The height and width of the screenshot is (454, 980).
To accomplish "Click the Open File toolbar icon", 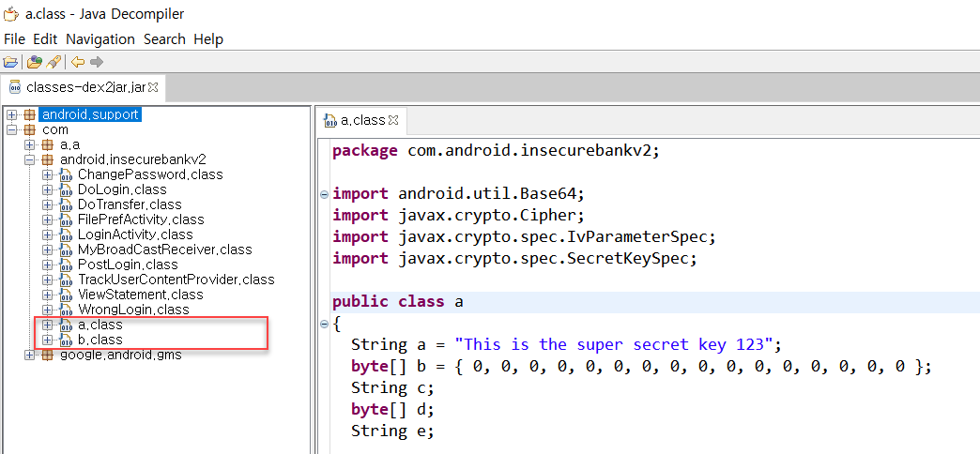I will [10, 62].
